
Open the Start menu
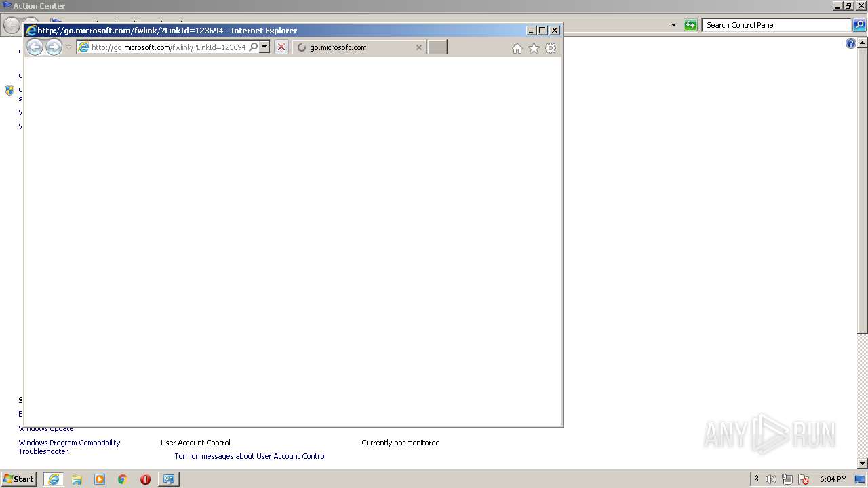click(x=18, y=479)
